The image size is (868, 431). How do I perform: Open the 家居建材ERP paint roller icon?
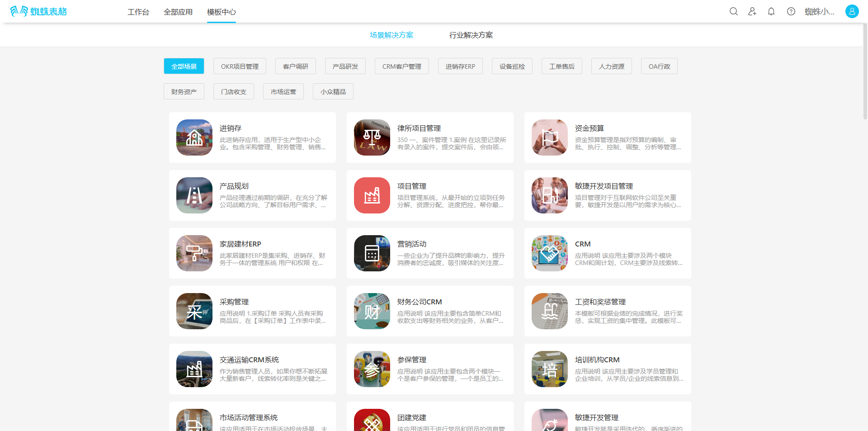click(x=194, y=253)
